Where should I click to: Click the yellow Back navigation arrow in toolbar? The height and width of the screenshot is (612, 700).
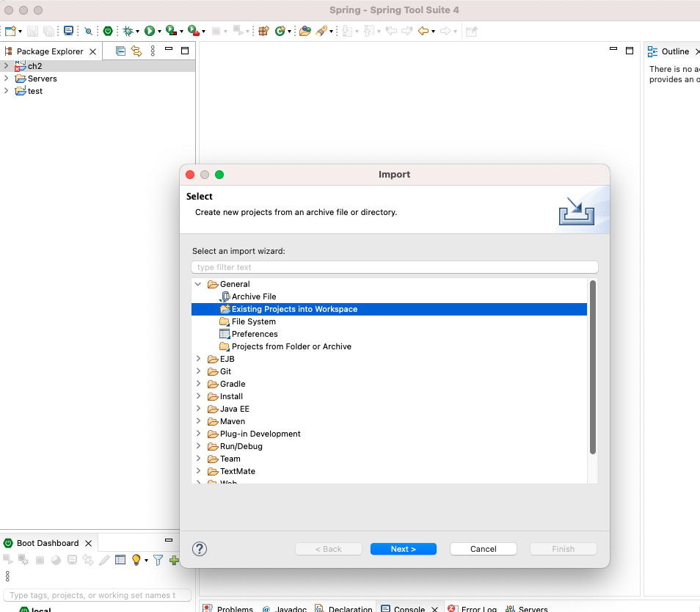(423, 31)
